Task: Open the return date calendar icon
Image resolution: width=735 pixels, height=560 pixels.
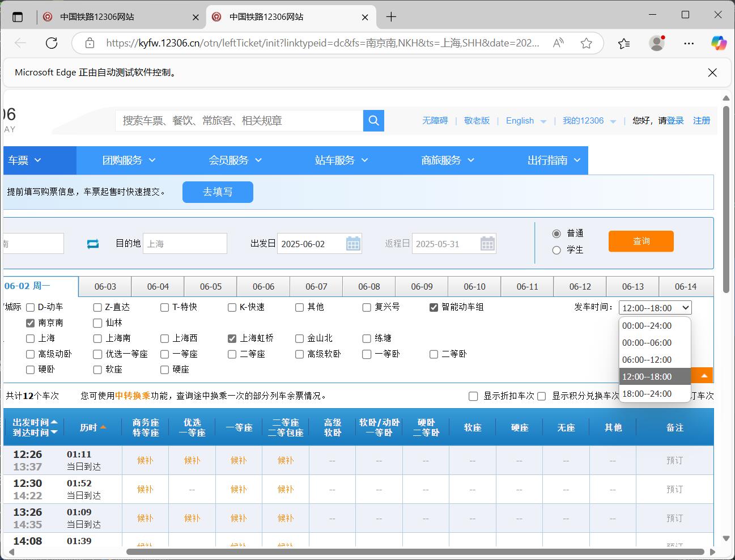Action: (487, 244)
